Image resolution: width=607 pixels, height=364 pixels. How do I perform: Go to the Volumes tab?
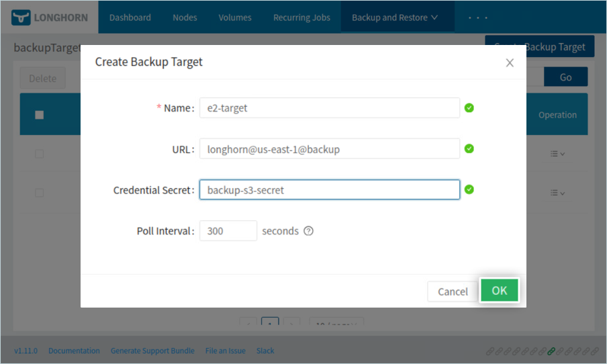pyautogui.click(x=235, y=17)
